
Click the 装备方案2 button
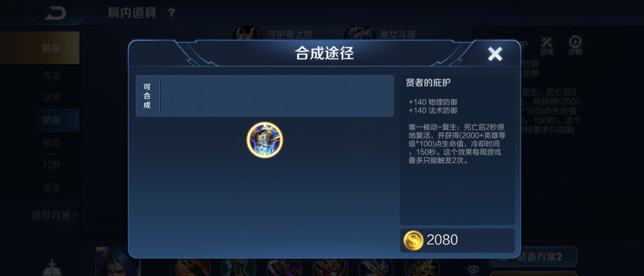pos(533,257)
